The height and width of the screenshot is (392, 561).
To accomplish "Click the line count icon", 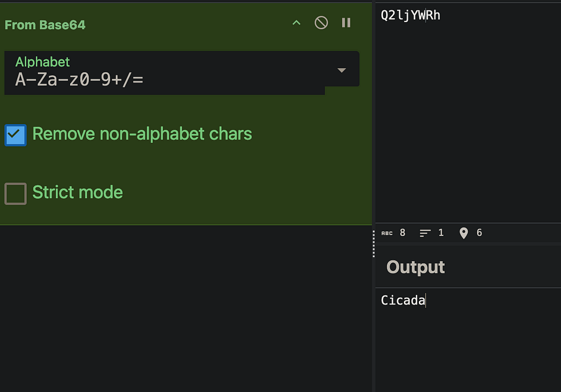I will coord(425,233).
